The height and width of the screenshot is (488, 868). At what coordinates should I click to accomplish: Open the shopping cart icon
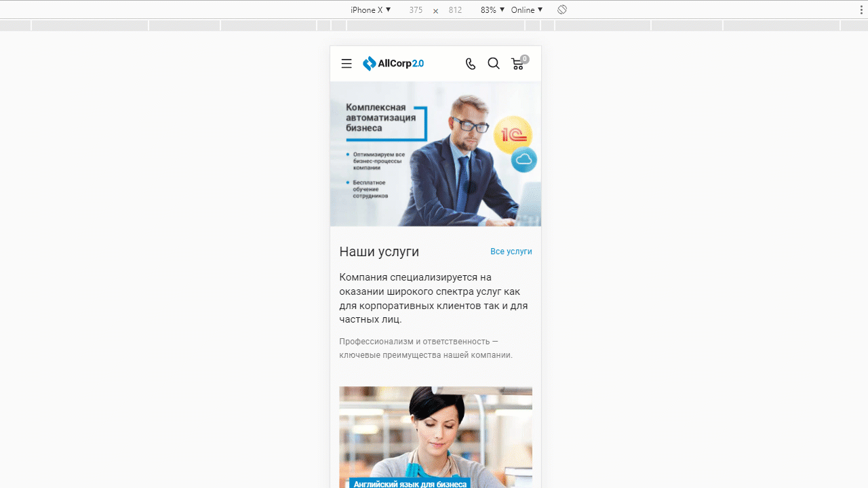pos(518,64)
